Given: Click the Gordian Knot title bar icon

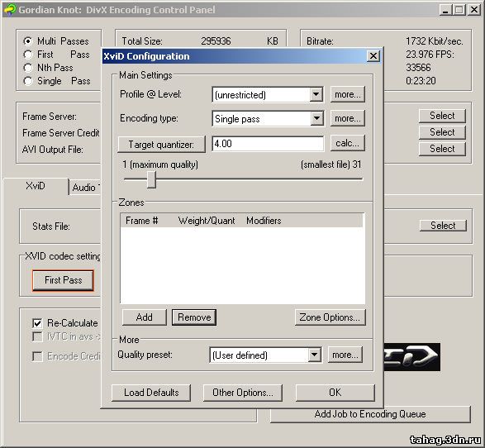Looking at the screenshot, I should point(9,9).
